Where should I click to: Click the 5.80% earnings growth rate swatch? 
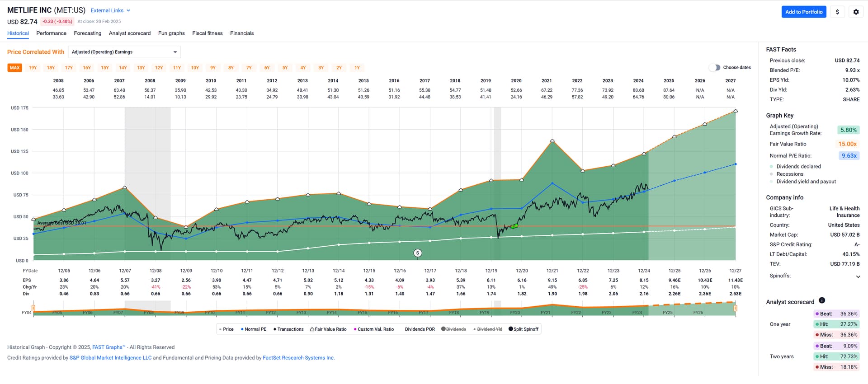[x=848, y=130]
